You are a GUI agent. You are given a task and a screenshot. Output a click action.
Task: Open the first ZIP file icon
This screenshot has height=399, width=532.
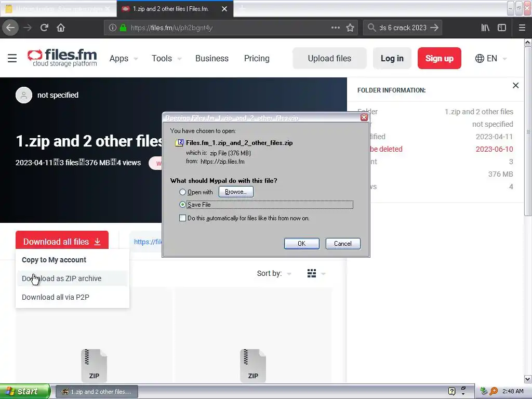click(x=94, y=366)
